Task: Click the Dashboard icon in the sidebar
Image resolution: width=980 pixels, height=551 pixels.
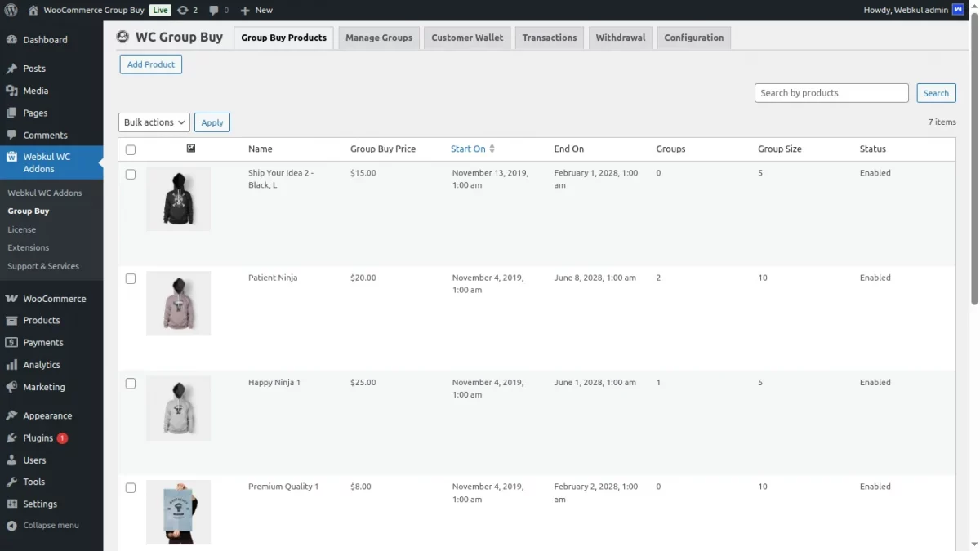Action: point(11,39)
